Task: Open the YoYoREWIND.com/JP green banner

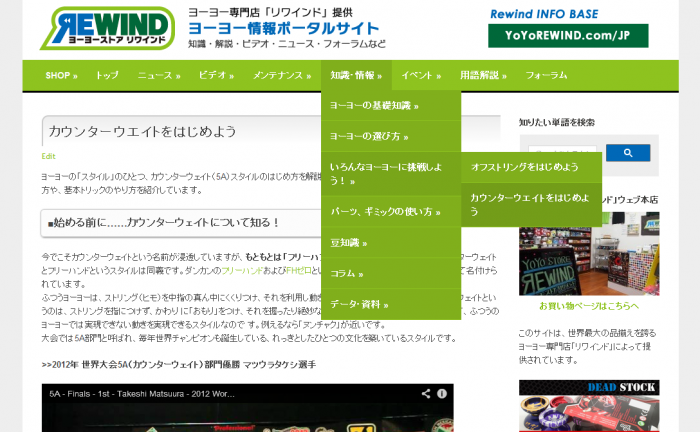Action: 568,36
